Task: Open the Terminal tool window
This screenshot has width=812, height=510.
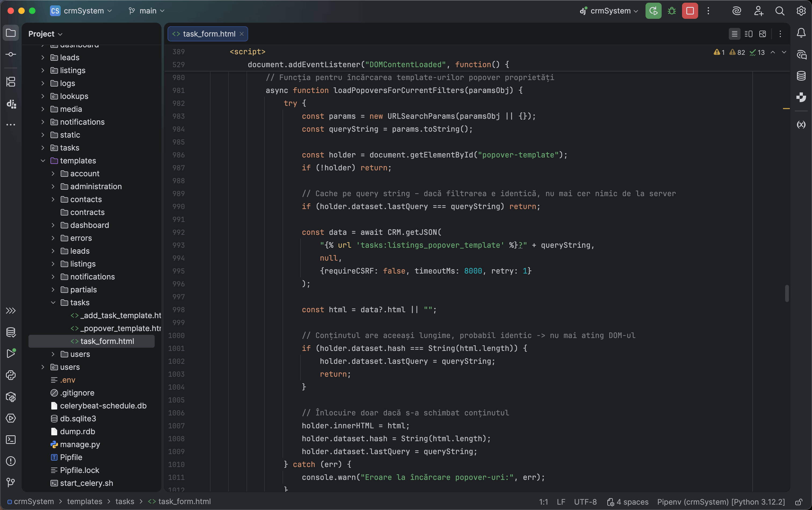Action: [11, 440]
